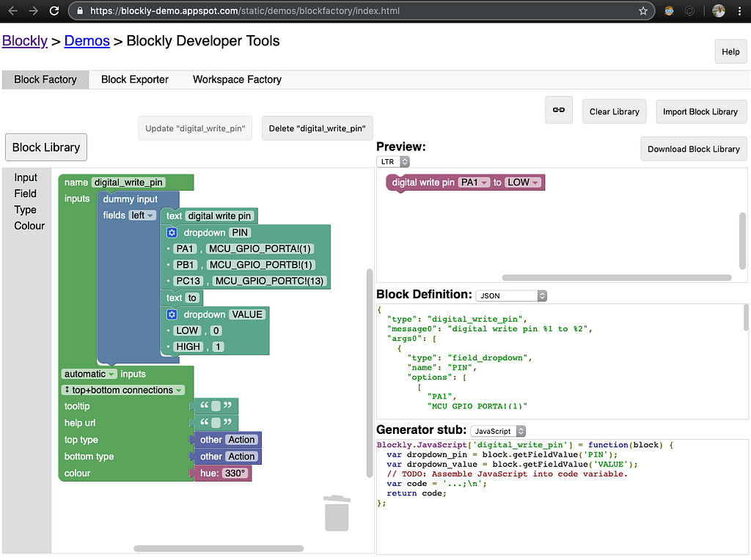Open the fields alignment 'left' dropdown
751x560 pixels.
coord(142,215)
